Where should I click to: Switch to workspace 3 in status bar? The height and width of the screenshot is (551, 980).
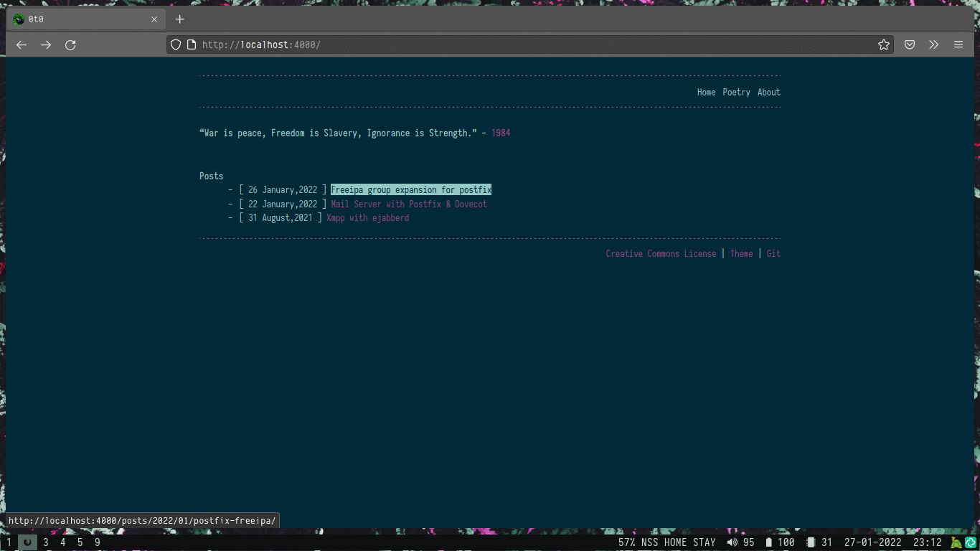point(46,542)
